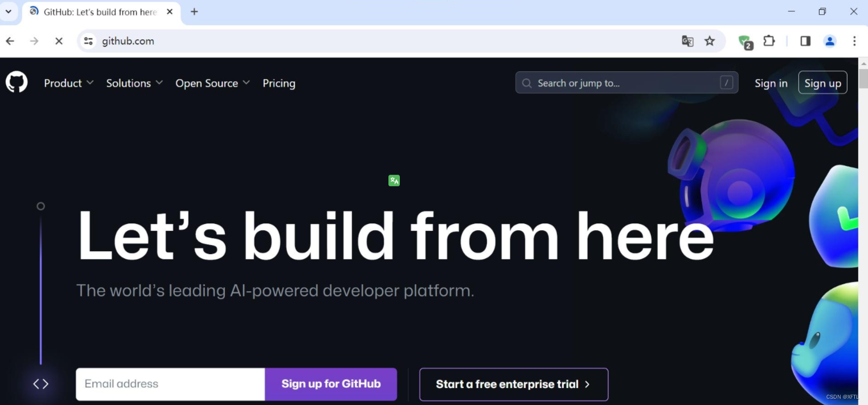Click Sign up for GitHub button
The image size is (868, 405).
331,384
